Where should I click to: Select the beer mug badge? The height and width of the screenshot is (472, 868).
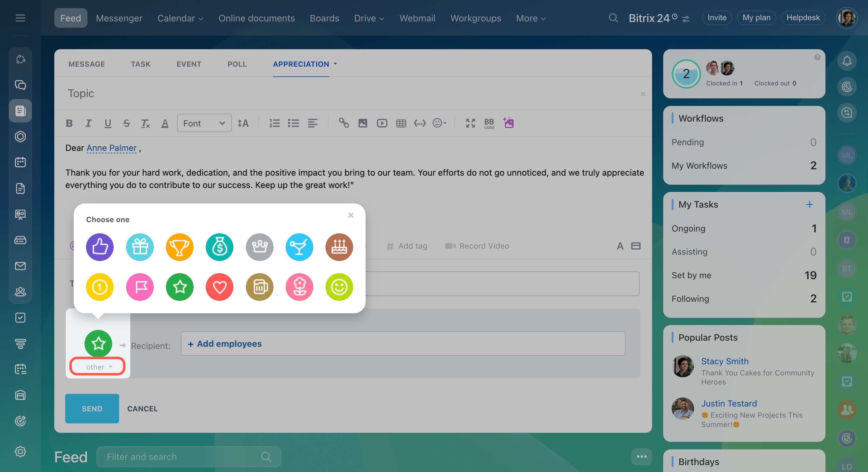[259, 287]
